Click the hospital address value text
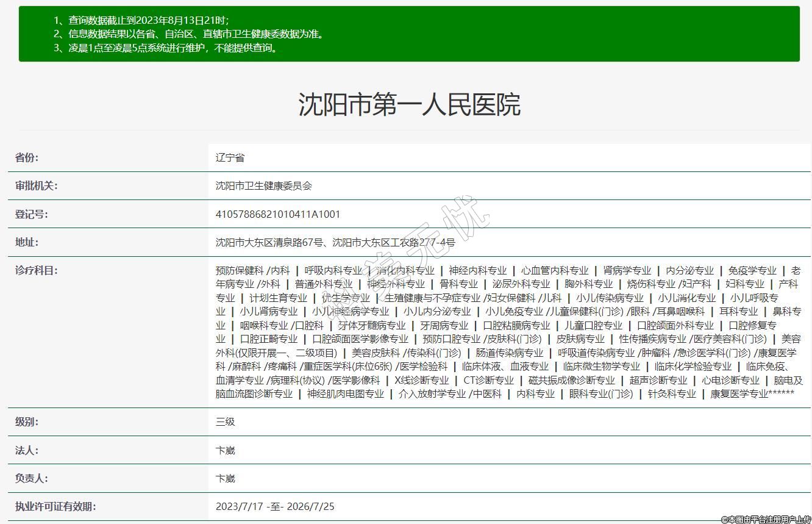This screenshot has height=524, width=812. [335, 242]
